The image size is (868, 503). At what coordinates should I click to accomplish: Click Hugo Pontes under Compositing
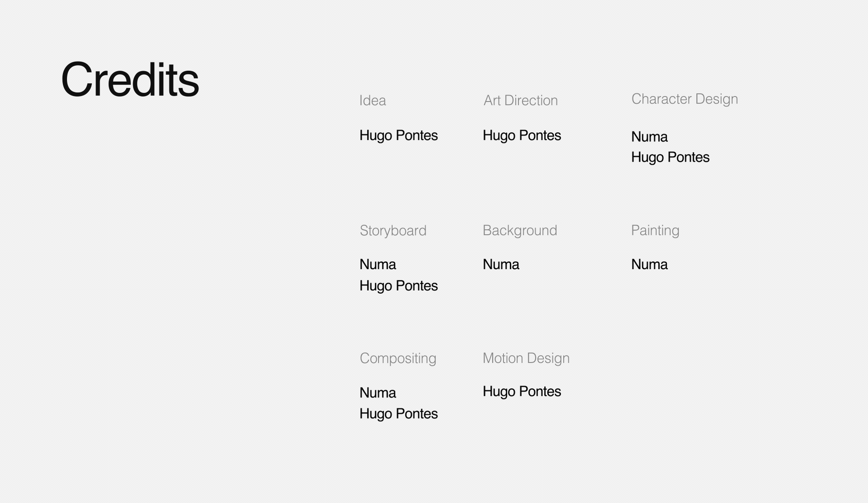tap(398, 413)
